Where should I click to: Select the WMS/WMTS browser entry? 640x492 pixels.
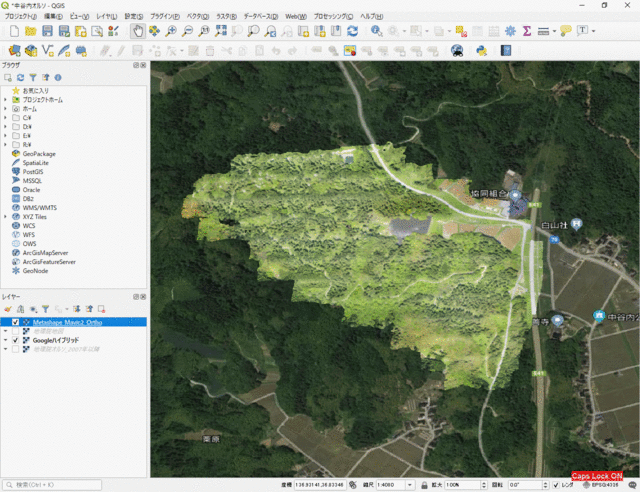40,208
